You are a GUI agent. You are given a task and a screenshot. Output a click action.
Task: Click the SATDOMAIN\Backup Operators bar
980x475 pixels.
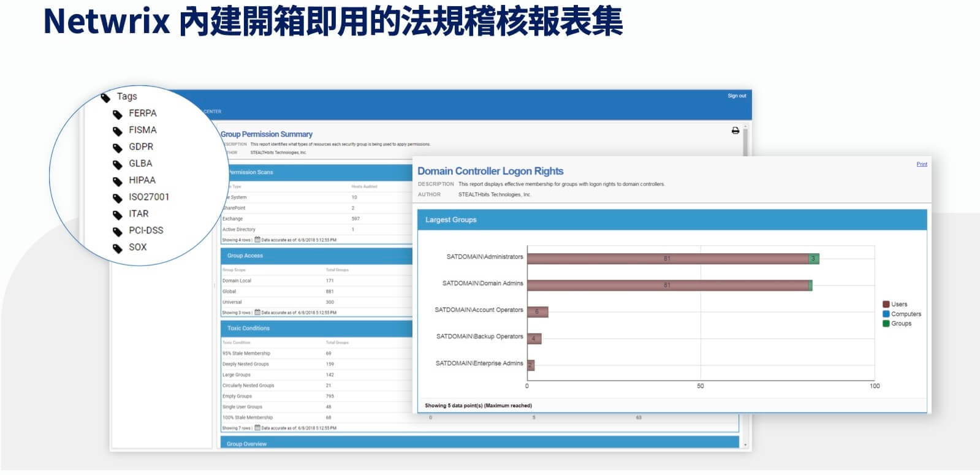click(x=534, y=338)
